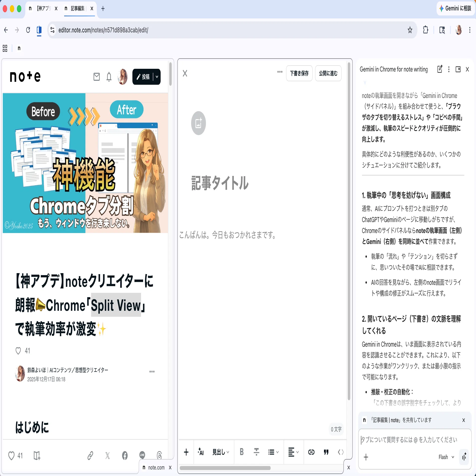Viewport: 476px width, 476px height.
Task: Copy article link via chain icon
Action: (90, 456)
